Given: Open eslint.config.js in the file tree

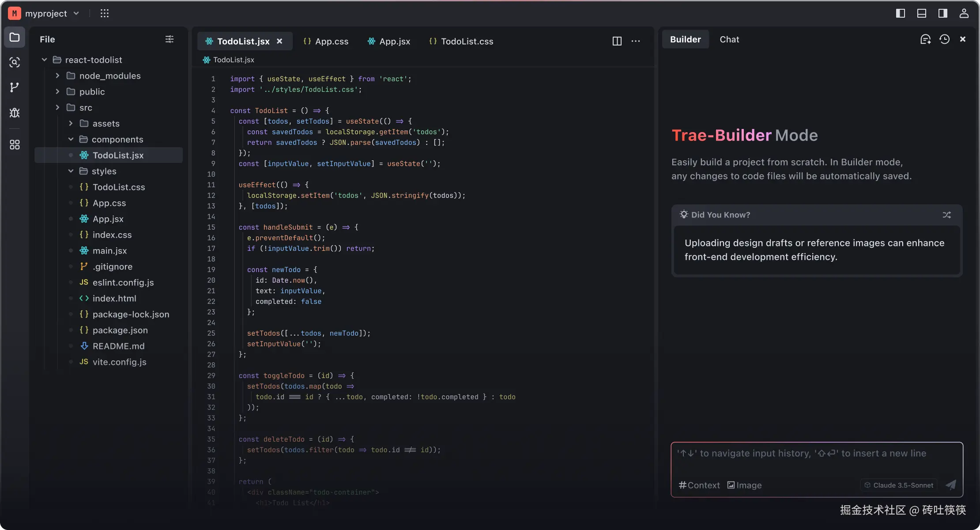Looking at the screenshot, I should click(109, 282).
